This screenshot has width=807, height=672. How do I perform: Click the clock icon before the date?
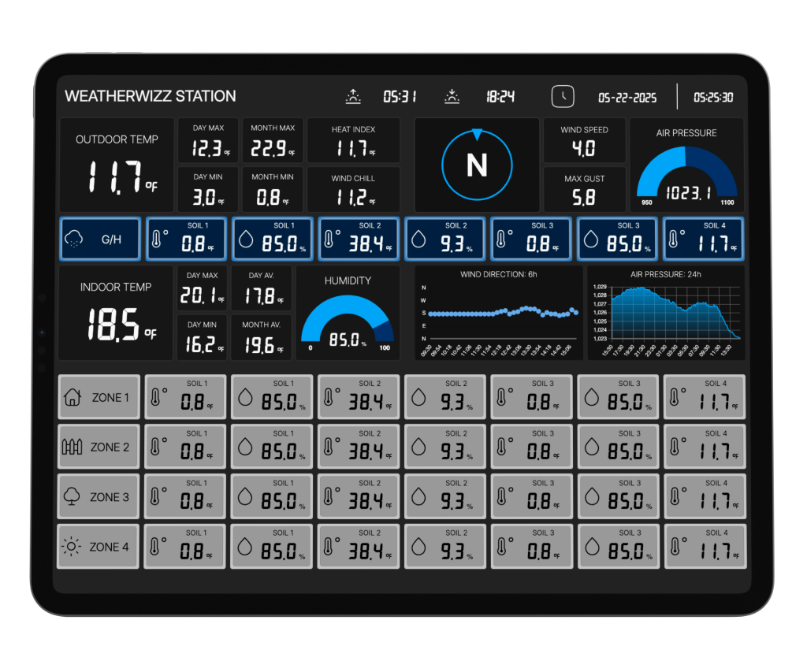[x=564, y=96]
